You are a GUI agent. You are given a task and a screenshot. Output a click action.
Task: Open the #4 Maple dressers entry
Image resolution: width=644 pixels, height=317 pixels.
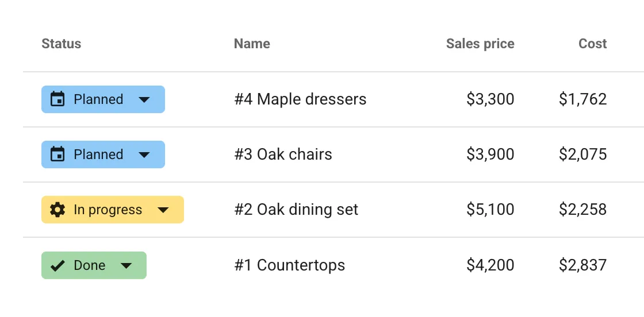(300, 99)
